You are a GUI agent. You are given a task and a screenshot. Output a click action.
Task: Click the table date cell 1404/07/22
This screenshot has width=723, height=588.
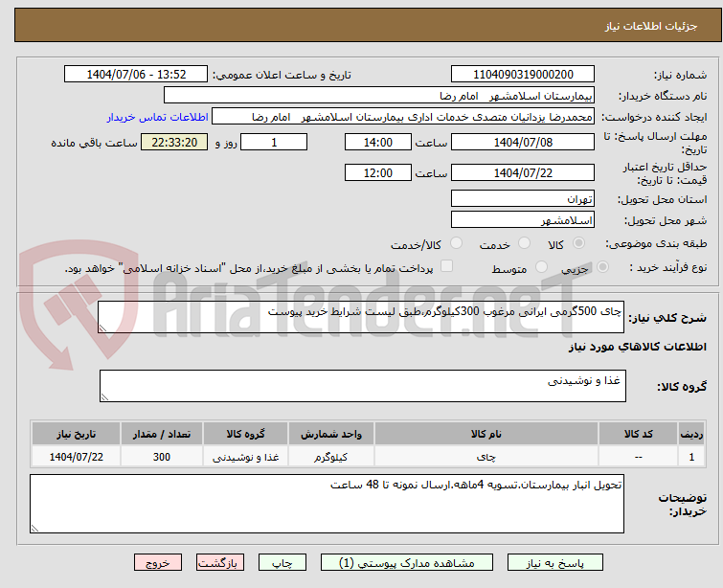(76, 457)
